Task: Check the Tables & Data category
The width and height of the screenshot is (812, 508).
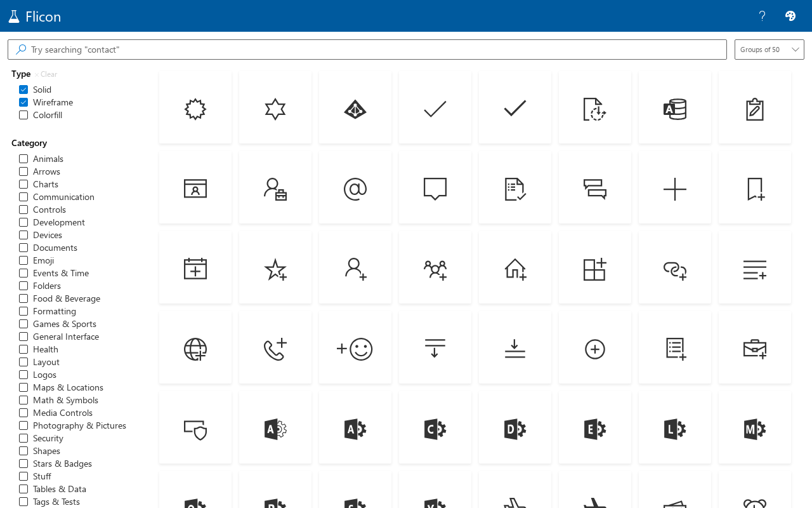Action: tap(23, 489)
